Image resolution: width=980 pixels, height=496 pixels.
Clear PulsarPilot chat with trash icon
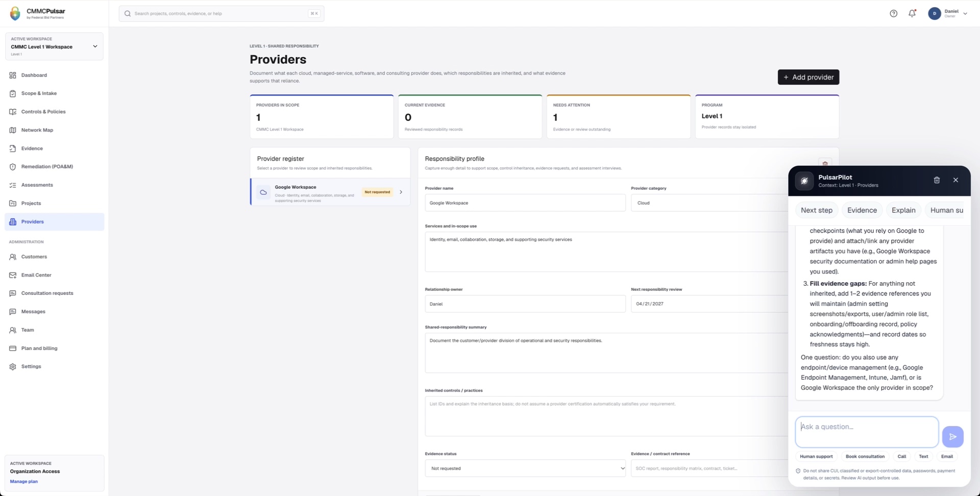pos(937,180)
